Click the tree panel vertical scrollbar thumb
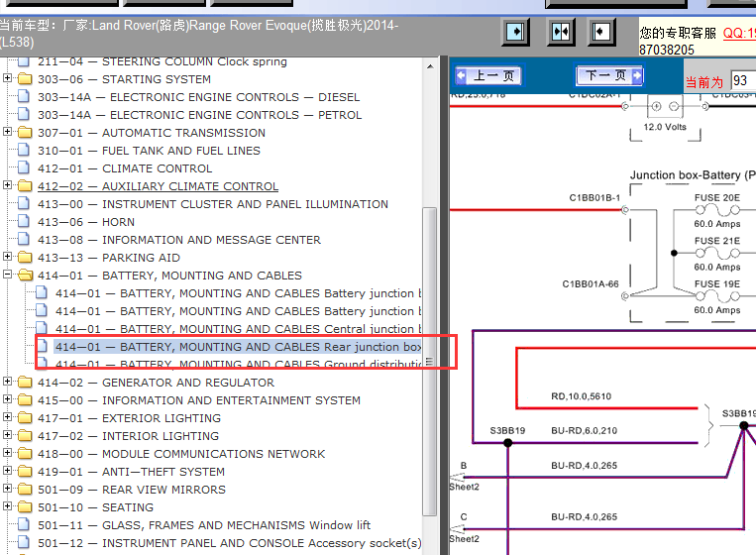 pyautogui.click(x=430, y=362)
